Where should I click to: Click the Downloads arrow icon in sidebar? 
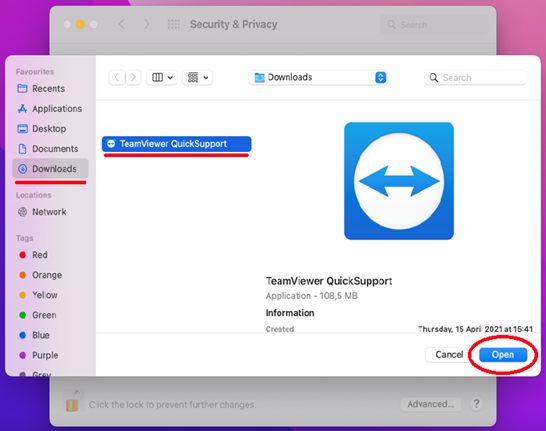(x=22, y=169)
